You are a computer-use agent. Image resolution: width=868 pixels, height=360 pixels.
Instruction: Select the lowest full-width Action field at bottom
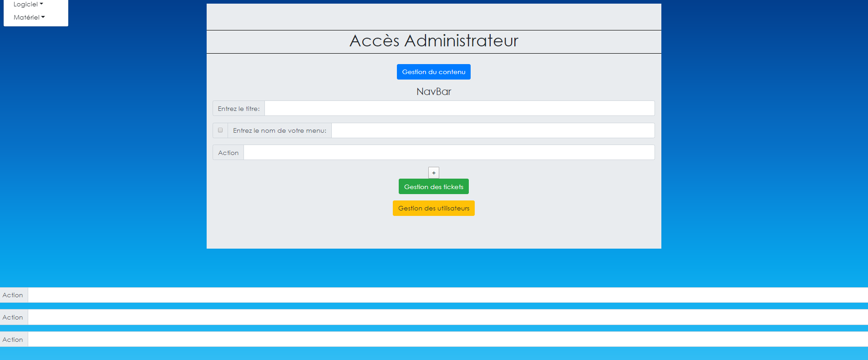pos(447,340)
